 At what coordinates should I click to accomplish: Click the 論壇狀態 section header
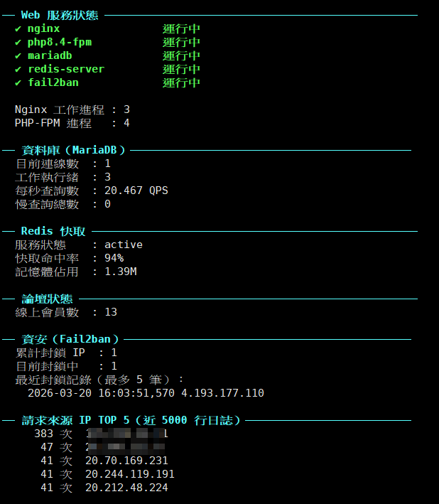click(47, 299)
